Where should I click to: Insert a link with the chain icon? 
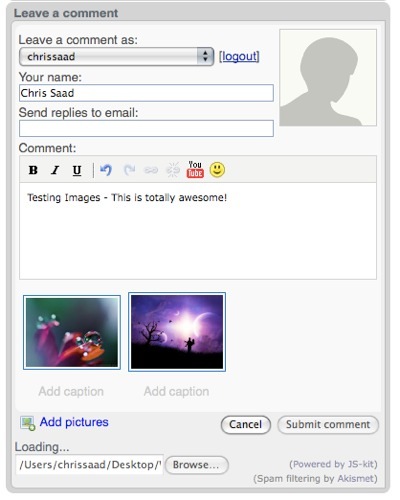pyautogui.click(x=151, y=170)
